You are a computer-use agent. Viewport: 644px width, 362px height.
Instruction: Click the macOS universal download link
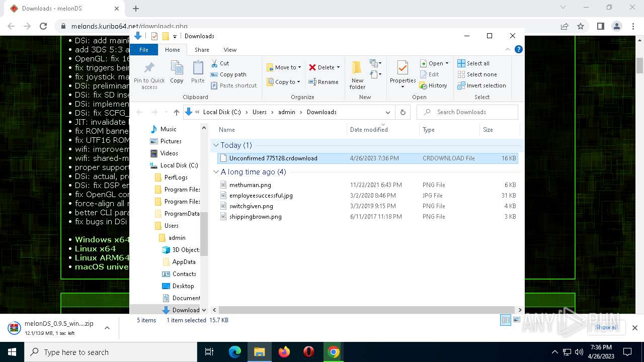pos(102,267)
